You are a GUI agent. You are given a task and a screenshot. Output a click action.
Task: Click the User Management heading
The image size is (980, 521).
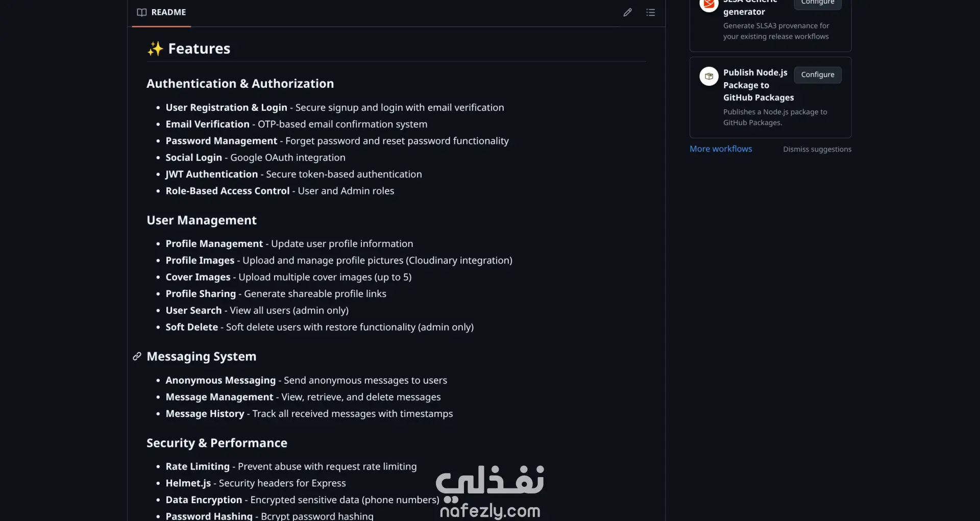click(x=202, y=220)
